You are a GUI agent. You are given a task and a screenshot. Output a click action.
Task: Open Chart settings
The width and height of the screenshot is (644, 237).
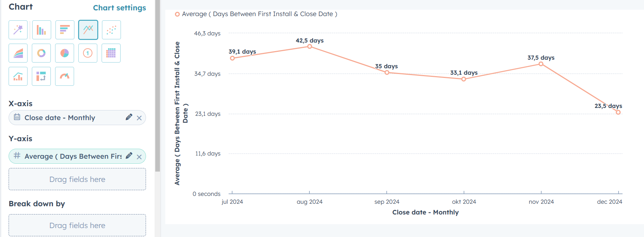pyautogui.click(x=119, y=8)
